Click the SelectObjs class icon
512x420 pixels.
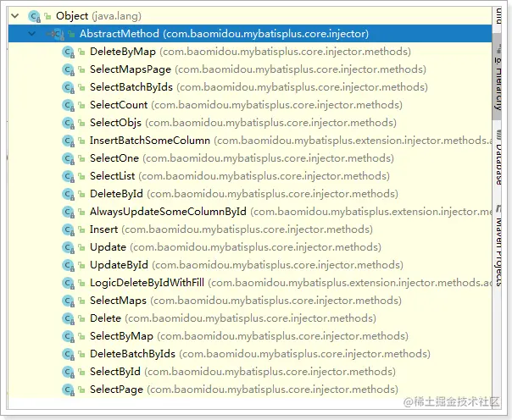[69, 123]
